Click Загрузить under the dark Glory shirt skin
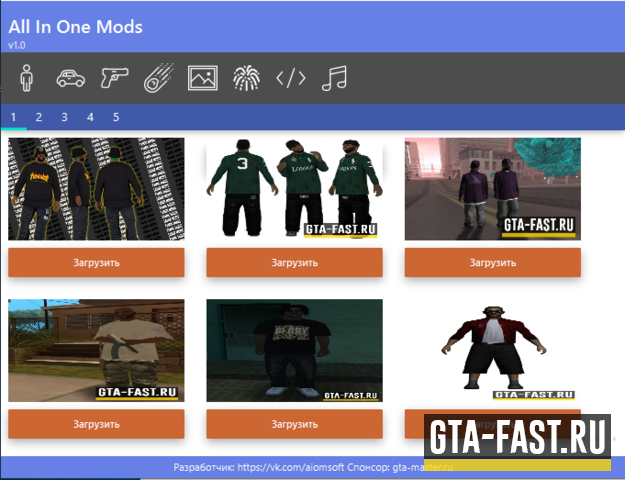The height and width of the screenshot is (480, 625). pyautogui.click(x=295, y=424)
